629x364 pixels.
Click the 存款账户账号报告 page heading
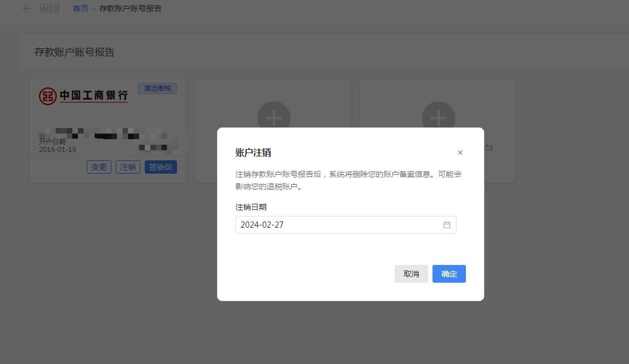point(75,52)
